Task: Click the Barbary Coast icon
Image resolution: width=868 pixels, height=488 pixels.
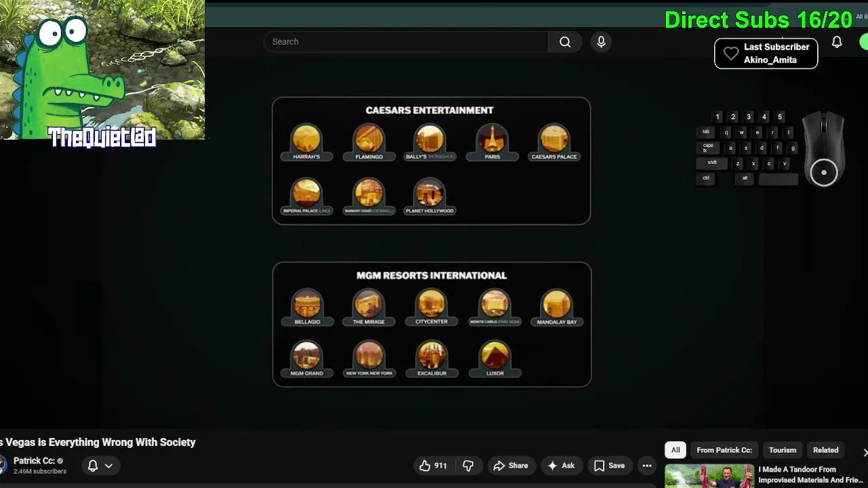Action: (369, 197)
